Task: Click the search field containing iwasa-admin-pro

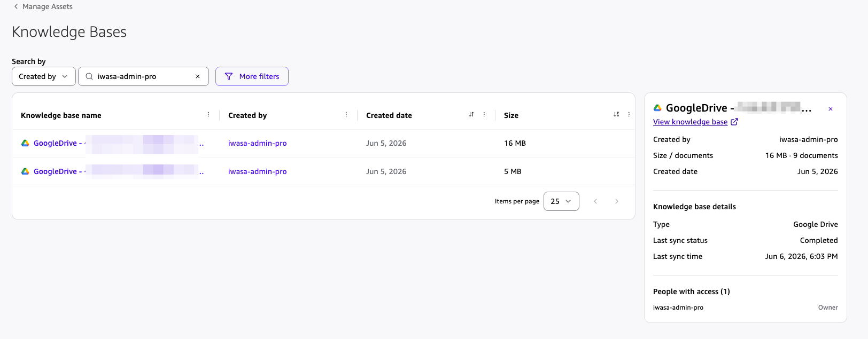Action: (x=143, y=76)
